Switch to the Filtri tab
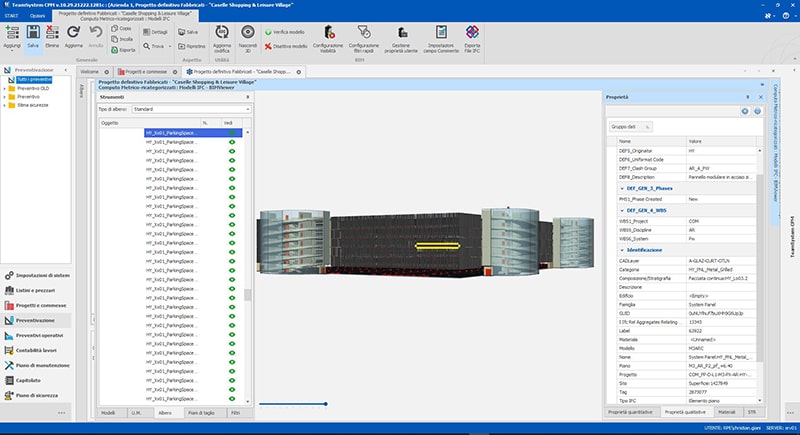 (x=236, y=413)
